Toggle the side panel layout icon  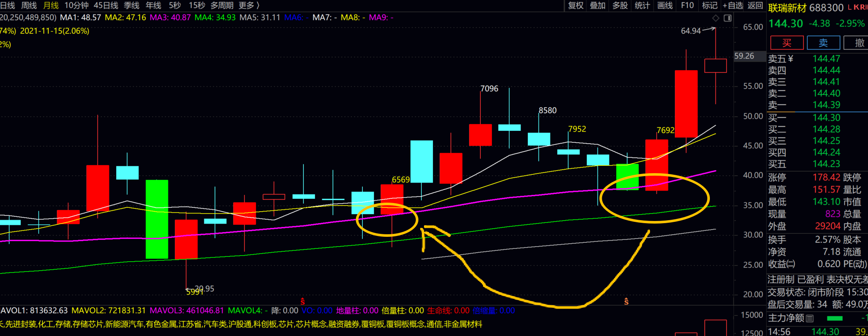pyautogui.click(x=727, y=18)
